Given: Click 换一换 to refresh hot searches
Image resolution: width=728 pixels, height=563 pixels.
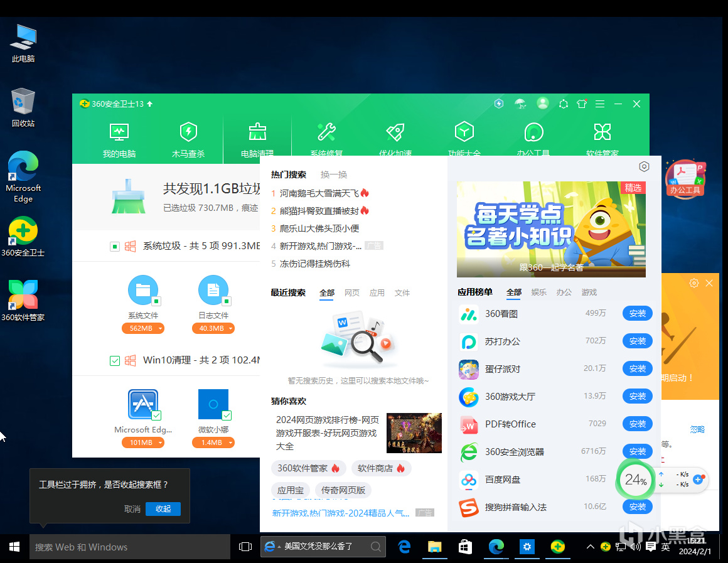Looking at the screenshot, I should (x=334, y=174).
